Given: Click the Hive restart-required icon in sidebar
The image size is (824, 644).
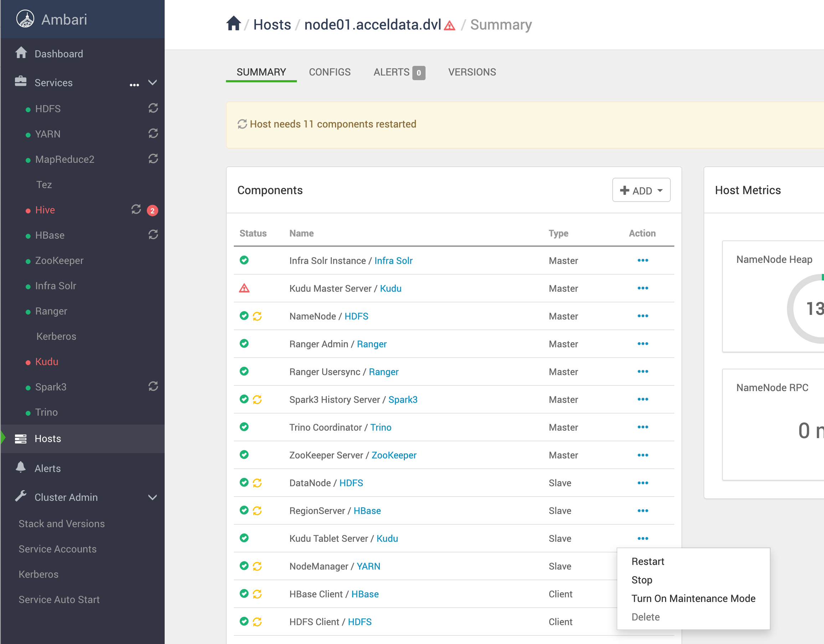Looking at the screenshot, I should click(x=136, y=209).
